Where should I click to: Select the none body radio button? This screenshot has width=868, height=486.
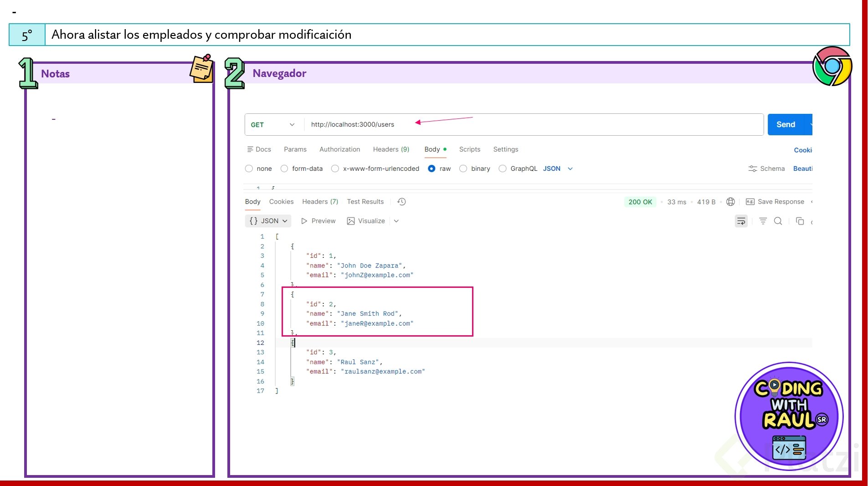(249, 169)
